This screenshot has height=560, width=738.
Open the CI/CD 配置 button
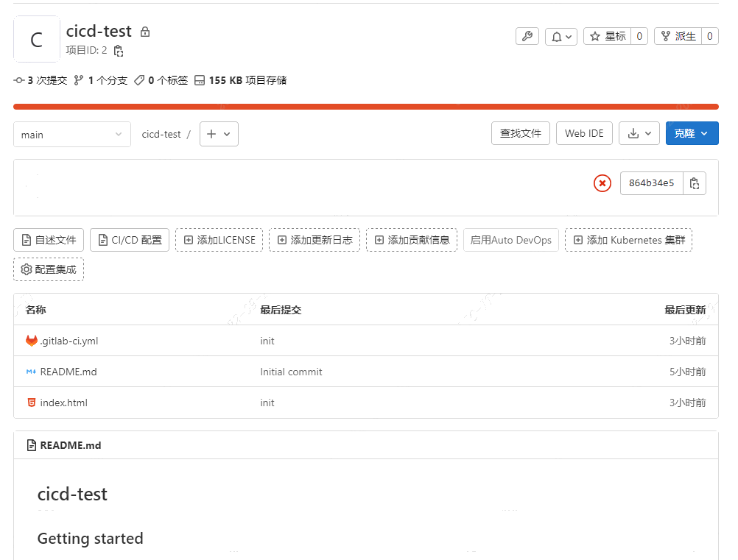click(130, 240)
